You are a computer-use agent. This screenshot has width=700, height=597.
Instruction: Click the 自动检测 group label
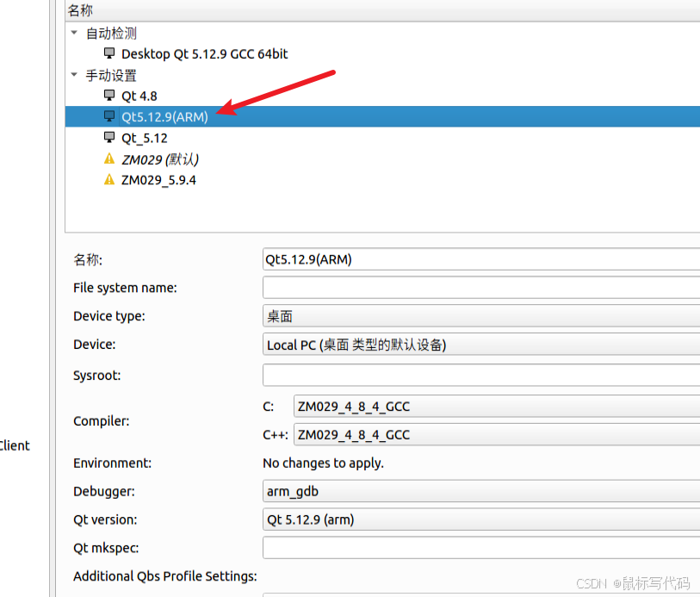[111, 33]
